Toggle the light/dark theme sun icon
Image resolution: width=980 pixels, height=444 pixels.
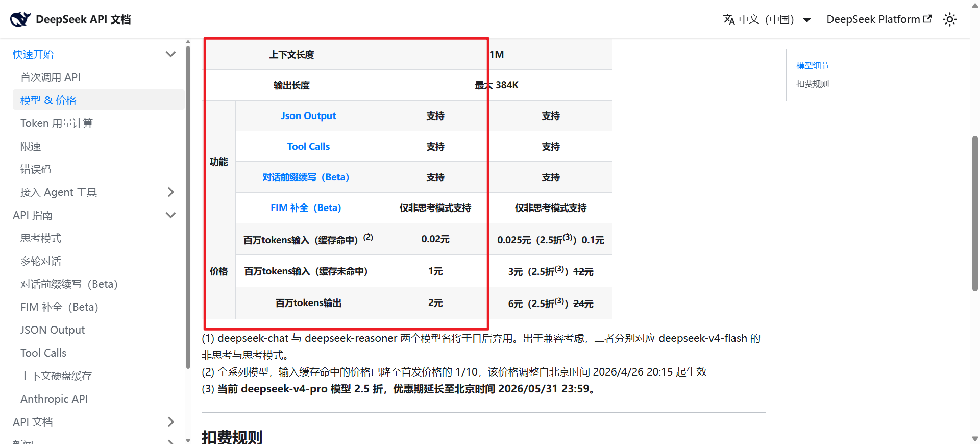pyautogui.click(x=950, y=19)
